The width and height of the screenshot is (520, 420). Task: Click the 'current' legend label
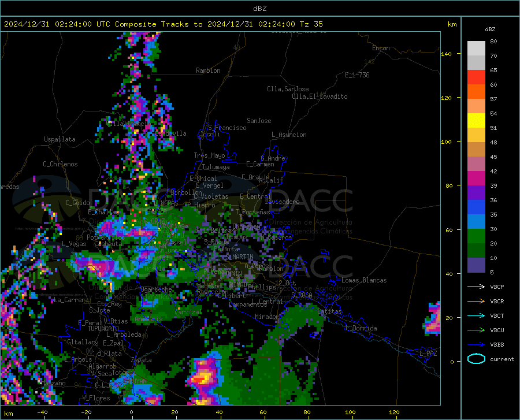[x=502, y=359]
